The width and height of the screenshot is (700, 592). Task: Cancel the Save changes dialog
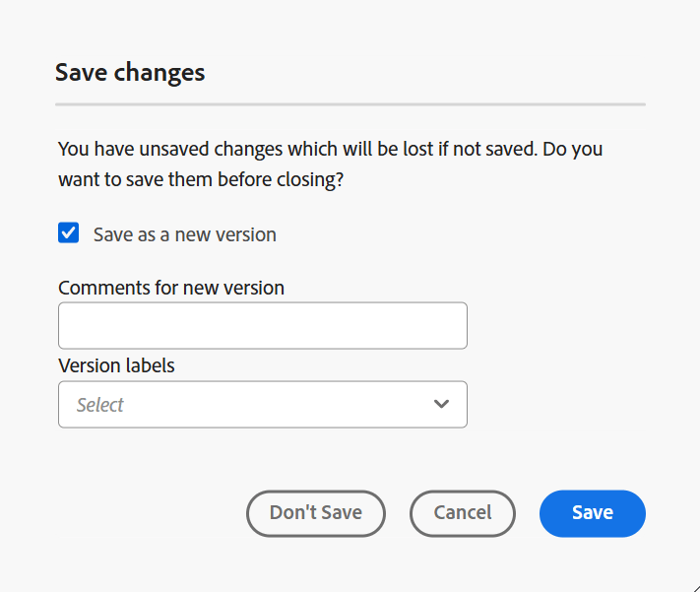point(462,512)
